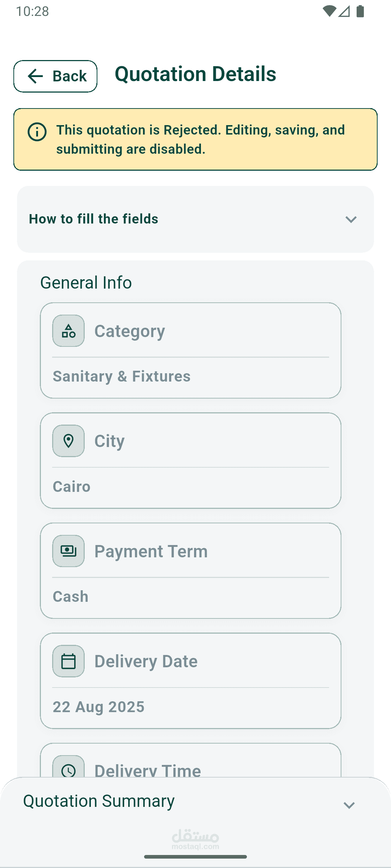Screen dimensions: 391x868
Task: Click the Wi-Fi status bar icon
Action: [x=329, y=11]
